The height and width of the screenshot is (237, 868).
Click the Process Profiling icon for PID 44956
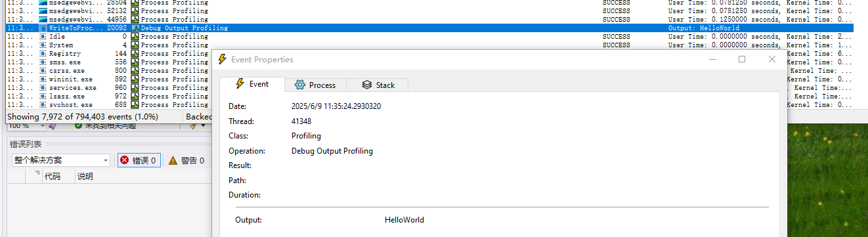pos(135,20)
